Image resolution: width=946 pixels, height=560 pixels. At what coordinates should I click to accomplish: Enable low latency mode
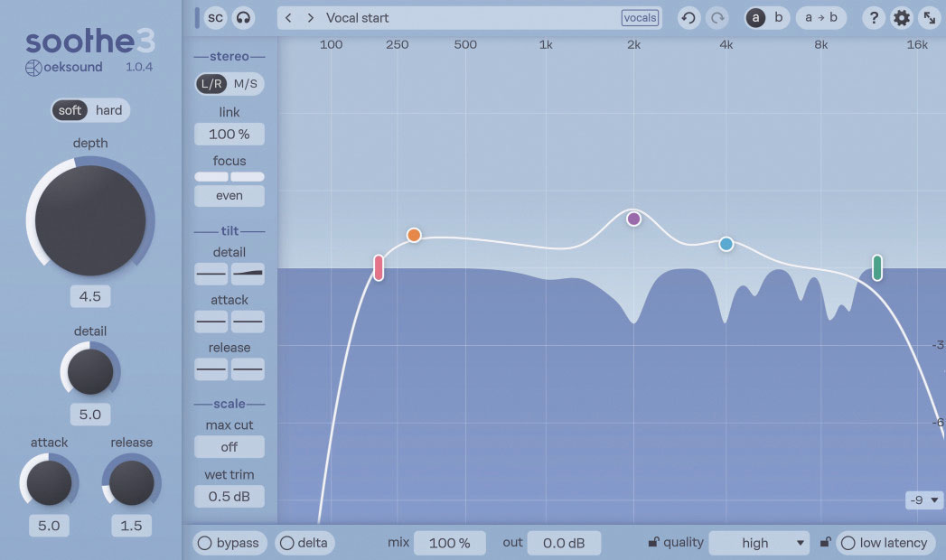[885, 543]
